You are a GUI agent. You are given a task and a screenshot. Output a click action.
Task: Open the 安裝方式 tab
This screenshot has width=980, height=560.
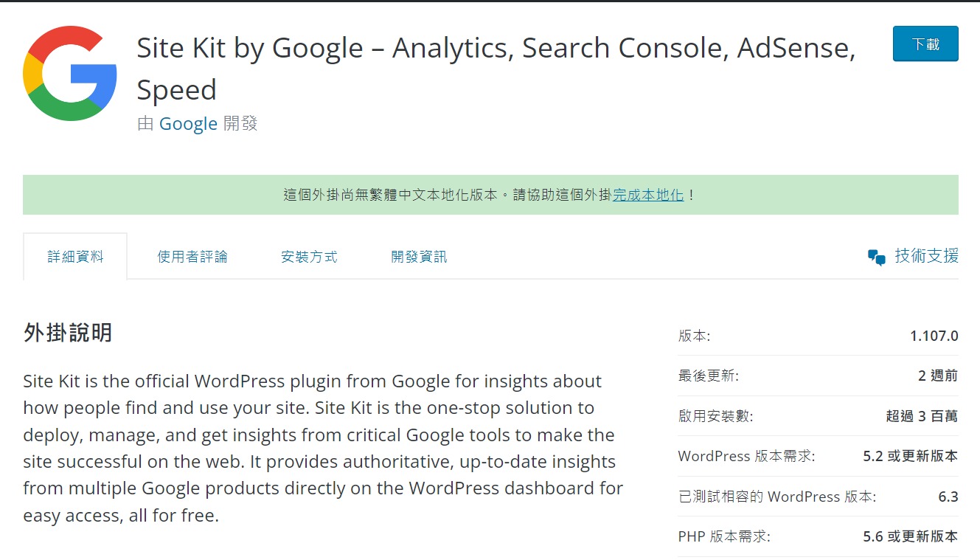(x=309, y=257)
